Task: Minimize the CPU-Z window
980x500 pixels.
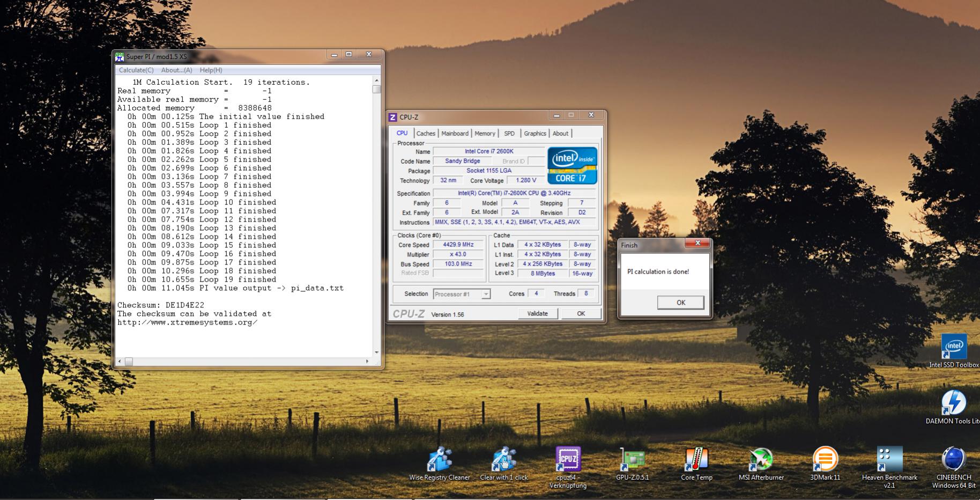Action: [x=556, y=115]
